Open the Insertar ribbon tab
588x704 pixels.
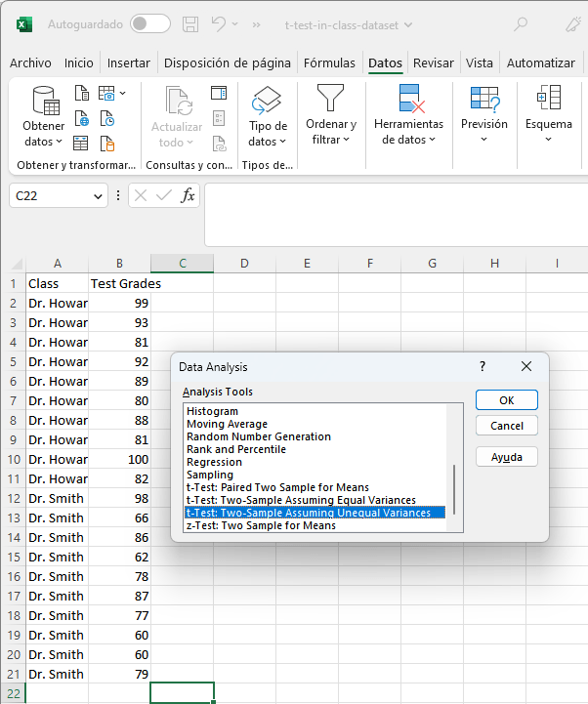point(129,63)
